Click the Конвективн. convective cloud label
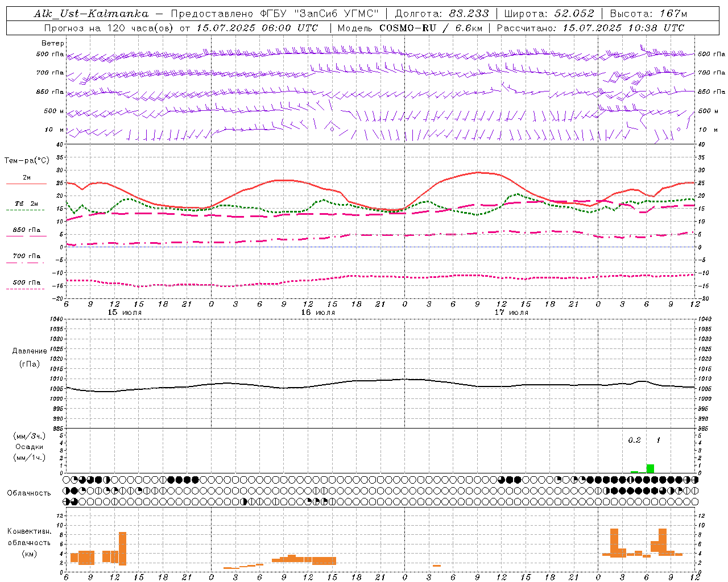728x582 pixels. pos(30,531)
